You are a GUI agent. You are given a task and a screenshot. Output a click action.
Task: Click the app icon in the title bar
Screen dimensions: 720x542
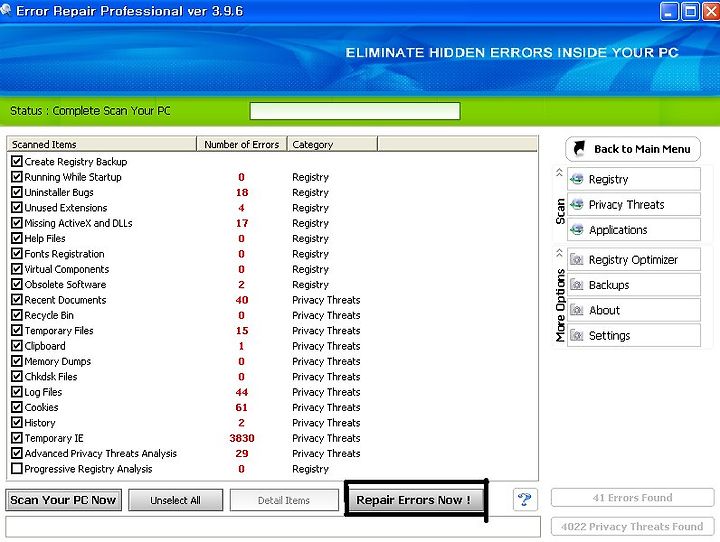(6, 9)
